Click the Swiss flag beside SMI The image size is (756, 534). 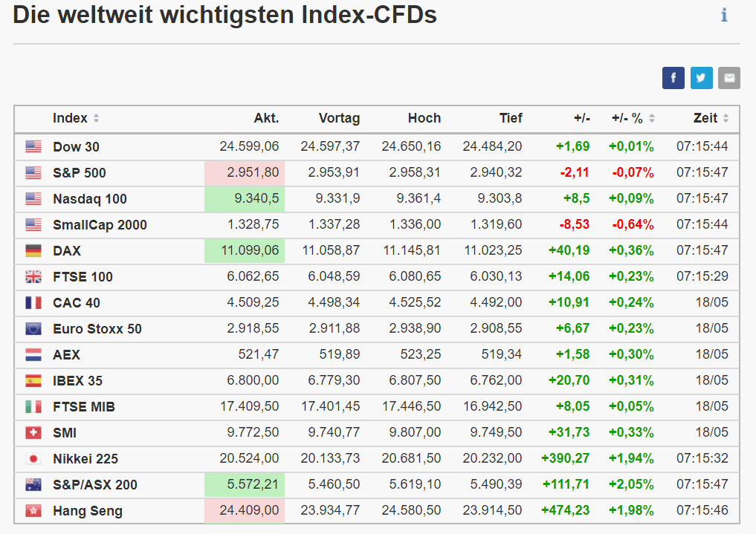coord(33,433)
